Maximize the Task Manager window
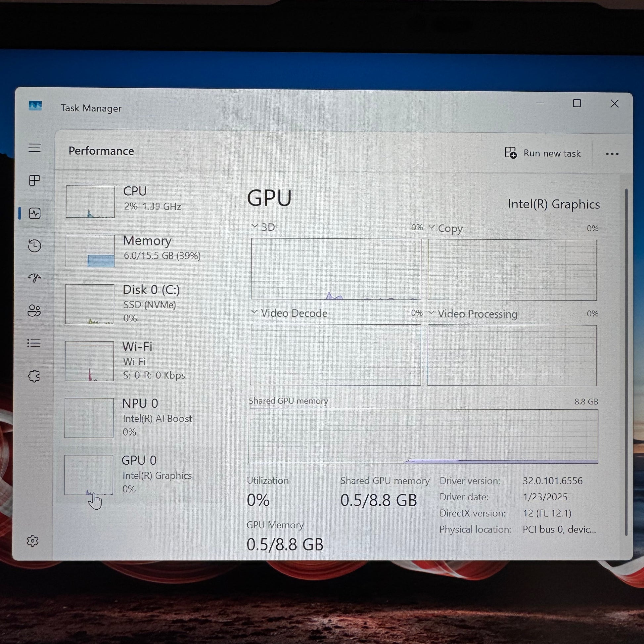The height and width of the screenshot is (644, 644). pos(577,103)
